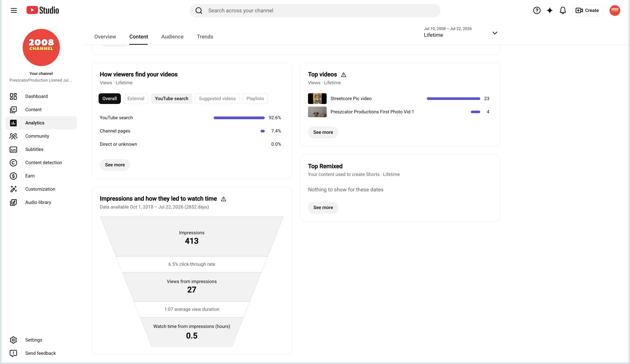Open Customization from the sidebar
Screen dimensions: 630x364
pyautogui.click(x=41, y=189)
